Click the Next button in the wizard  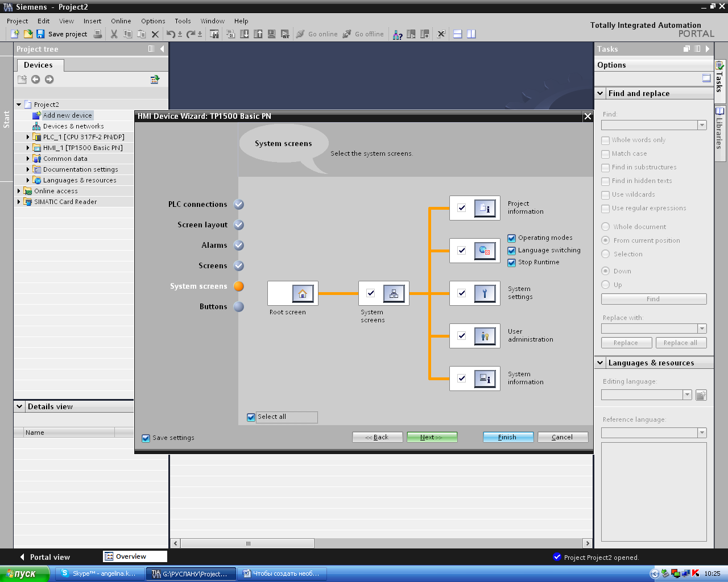(x=432, y=437)
